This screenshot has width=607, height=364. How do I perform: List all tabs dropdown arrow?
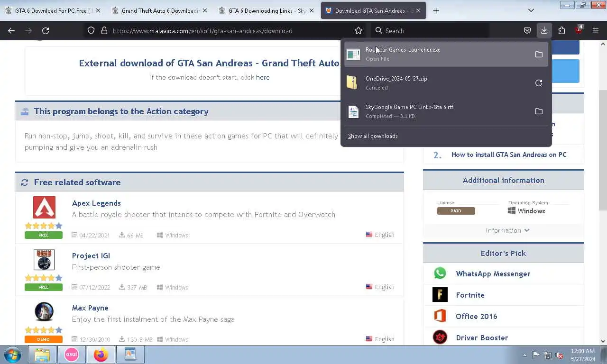[x=531, y=10]
